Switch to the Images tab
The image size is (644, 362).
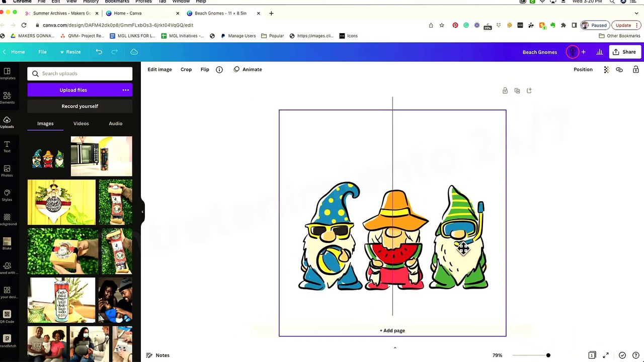45,123
